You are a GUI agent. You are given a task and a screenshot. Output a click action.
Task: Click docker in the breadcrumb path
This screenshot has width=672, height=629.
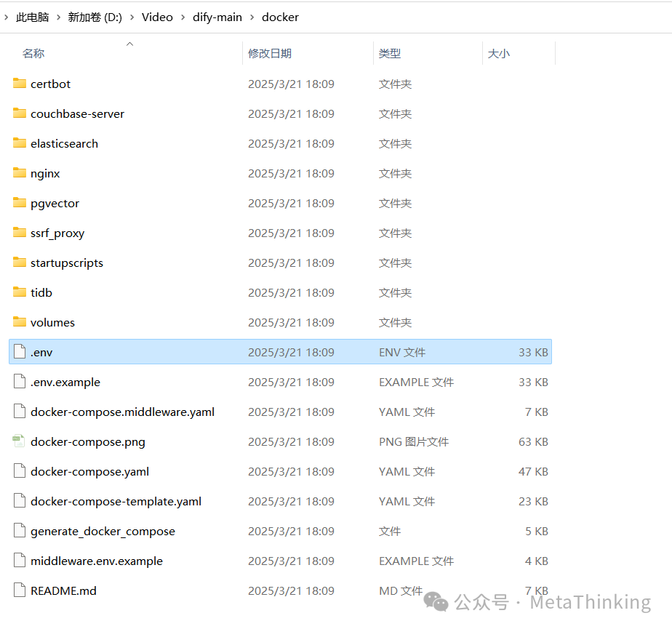[280, 17]
